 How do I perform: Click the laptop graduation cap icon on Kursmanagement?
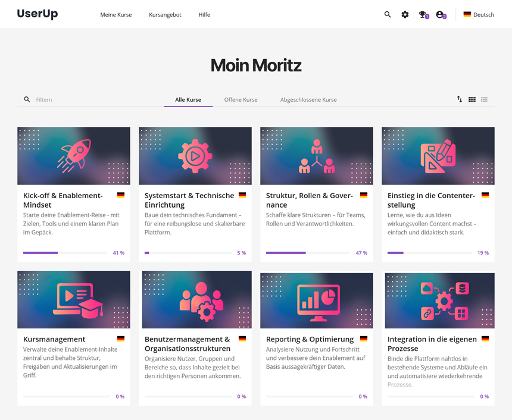coord(78,300)
